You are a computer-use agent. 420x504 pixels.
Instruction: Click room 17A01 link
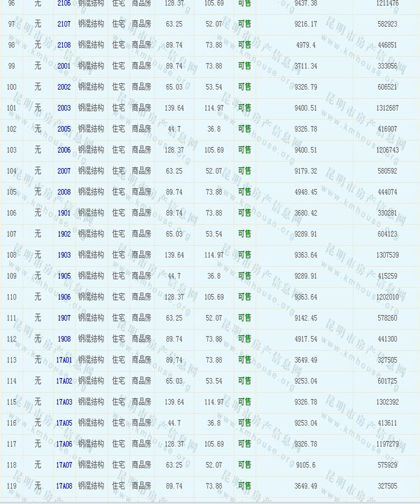pyautogui.click(x=64, y=360)
